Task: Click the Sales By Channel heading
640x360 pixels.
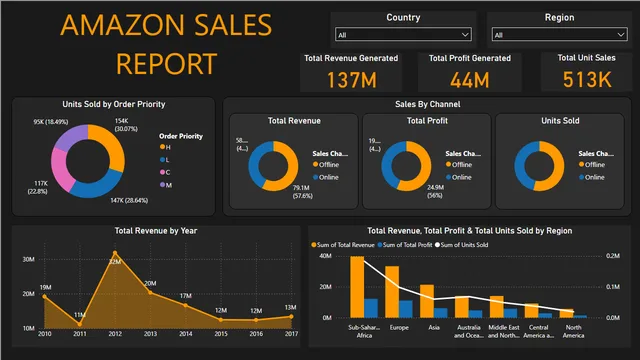Action: [427, 104]
